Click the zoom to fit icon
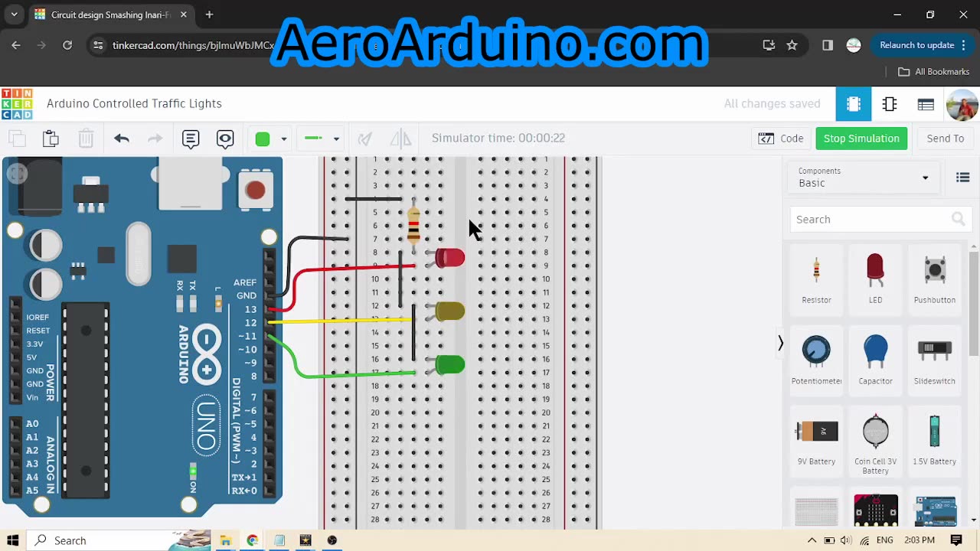Viewport: 980px width, 551px height. click(x=17, y=174)
